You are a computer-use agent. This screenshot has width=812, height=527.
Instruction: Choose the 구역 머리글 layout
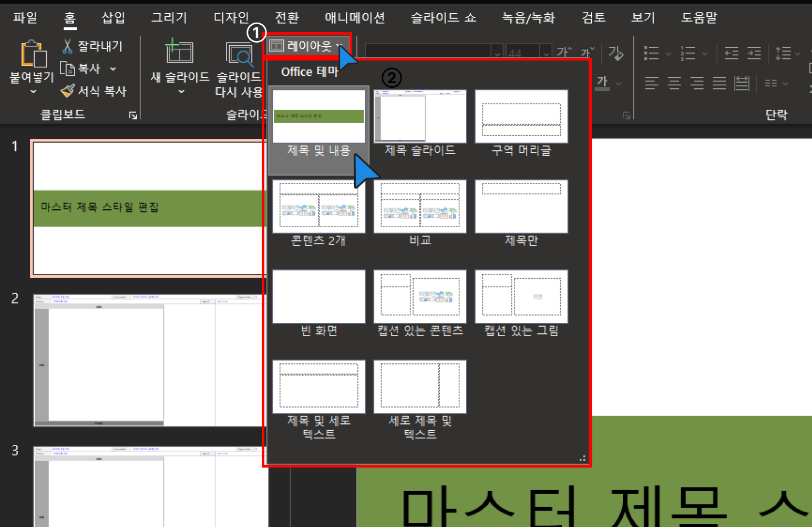tap(521, 124)
